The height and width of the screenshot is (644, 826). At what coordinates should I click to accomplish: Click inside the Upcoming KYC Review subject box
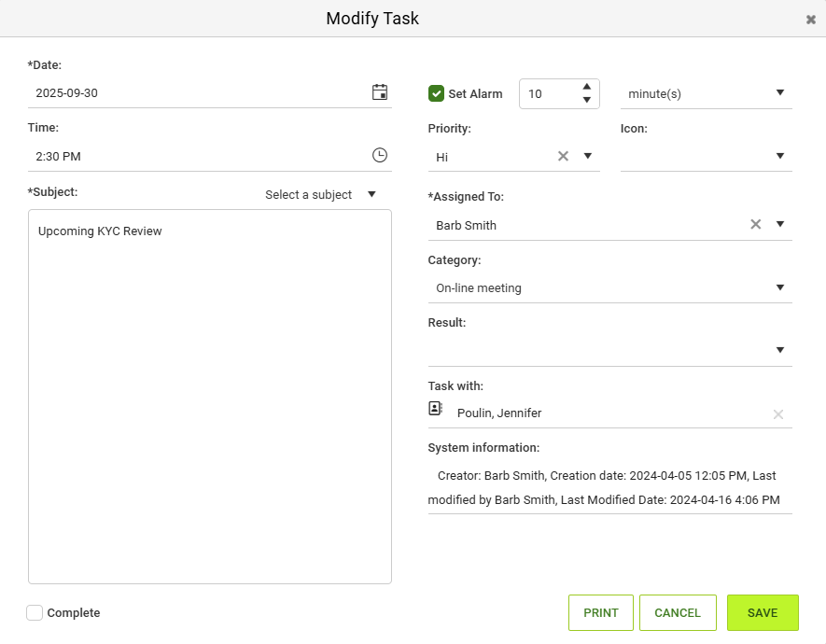pyautogui.click(x=210, y=397)
